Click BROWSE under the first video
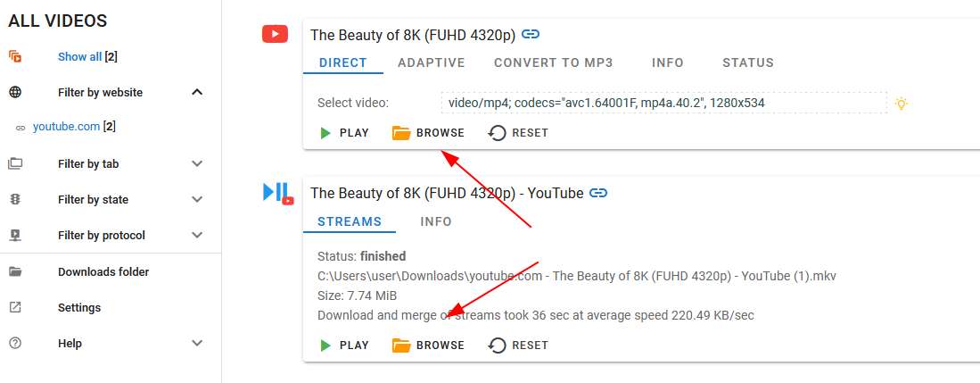The height and width of the screenshot is (383, 980). coord(428,133)
